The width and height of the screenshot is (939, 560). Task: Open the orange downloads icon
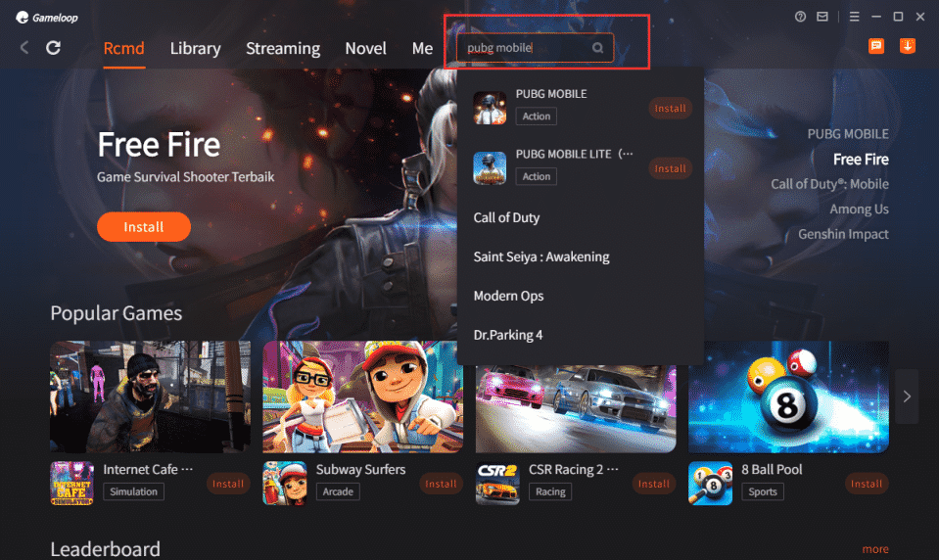click(x=908, y=46)
